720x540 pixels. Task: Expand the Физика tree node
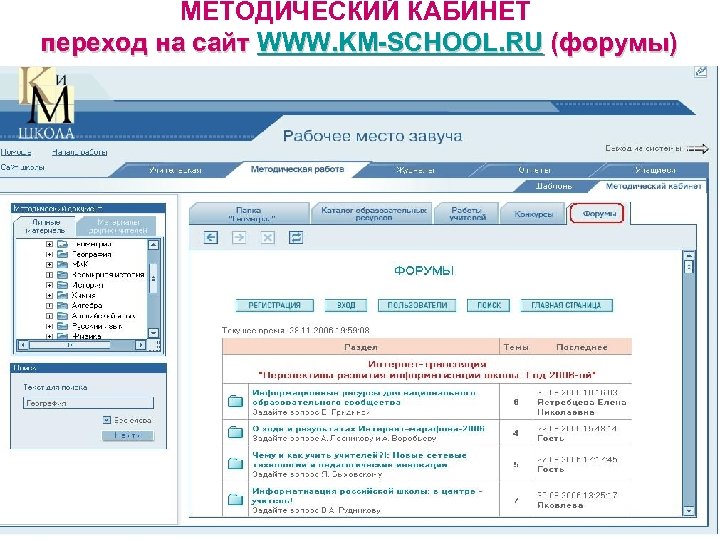(x=49, y=336)
